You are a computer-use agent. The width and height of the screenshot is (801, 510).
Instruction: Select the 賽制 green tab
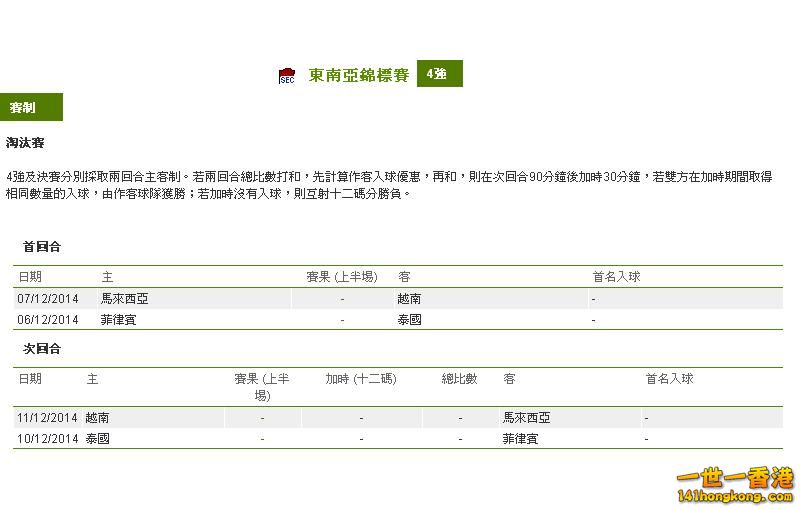tap(31, 107)
